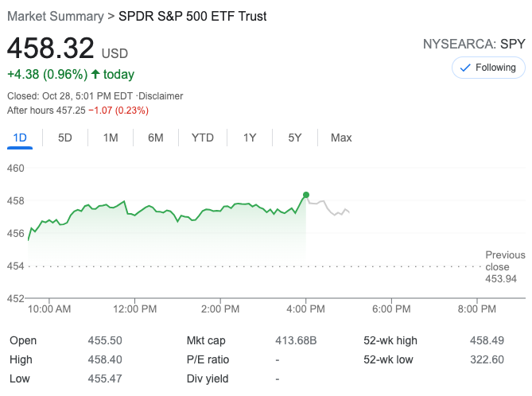View the 1Y chart range
The image size is (532, 396).
coord(250,138)
